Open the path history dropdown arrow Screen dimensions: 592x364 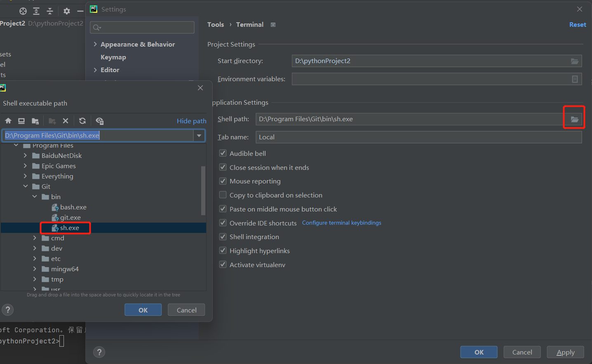(x=199, y=135)
